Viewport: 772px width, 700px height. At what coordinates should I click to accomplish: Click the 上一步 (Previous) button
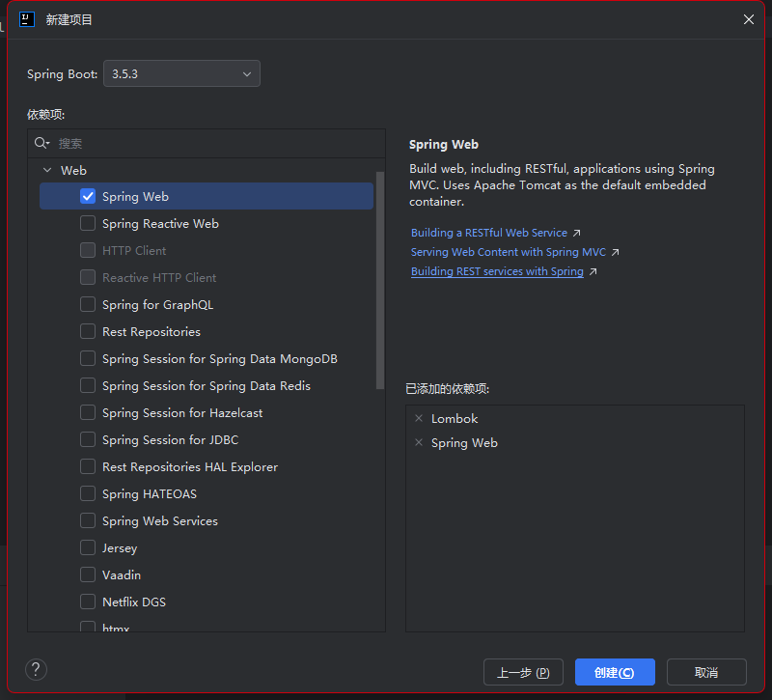[x=523, y=672]
